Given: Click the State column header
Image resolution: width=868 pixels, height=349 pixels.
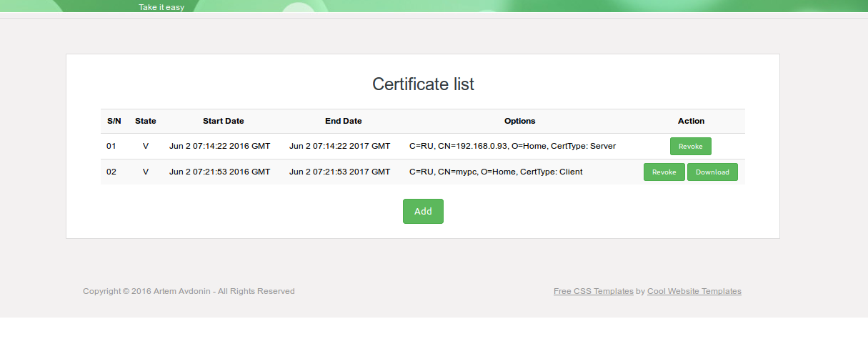Looking at the screenshot, I should click(x=146, y=121).
